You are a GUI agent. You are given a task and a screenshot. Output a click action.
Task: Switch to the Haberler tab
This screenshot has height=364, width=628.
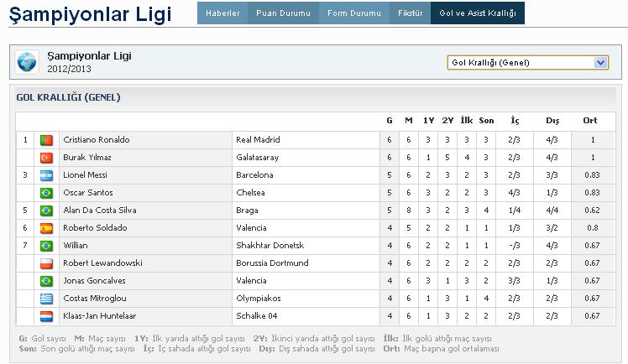[222, 13]
